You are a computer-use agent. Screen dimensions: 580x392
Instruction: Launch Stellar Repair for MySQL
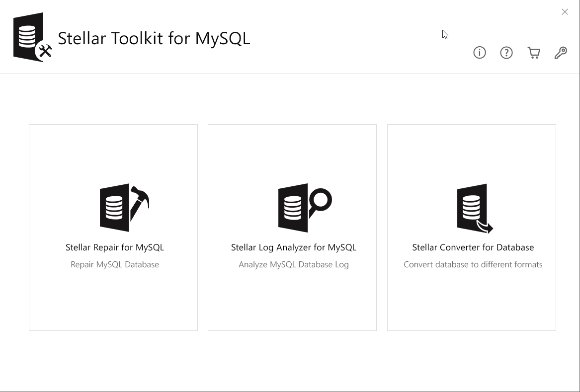(114, 246)
